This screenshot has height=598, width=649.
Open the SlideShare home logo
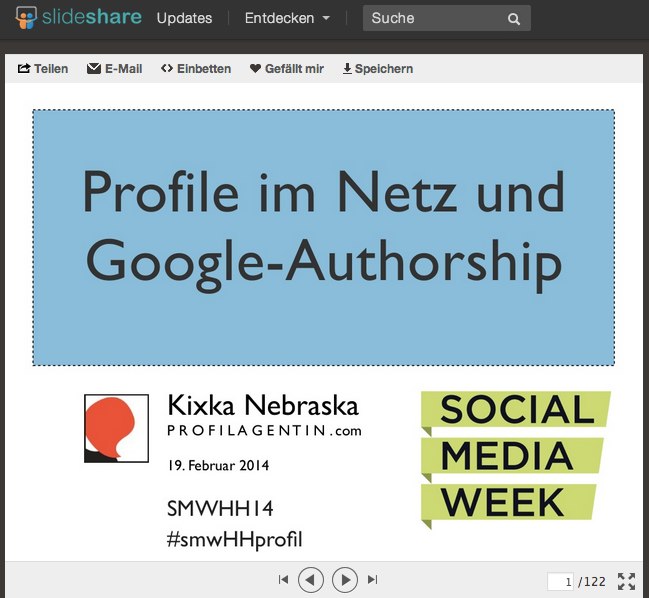pyautogui.click(x=79, y=18)
